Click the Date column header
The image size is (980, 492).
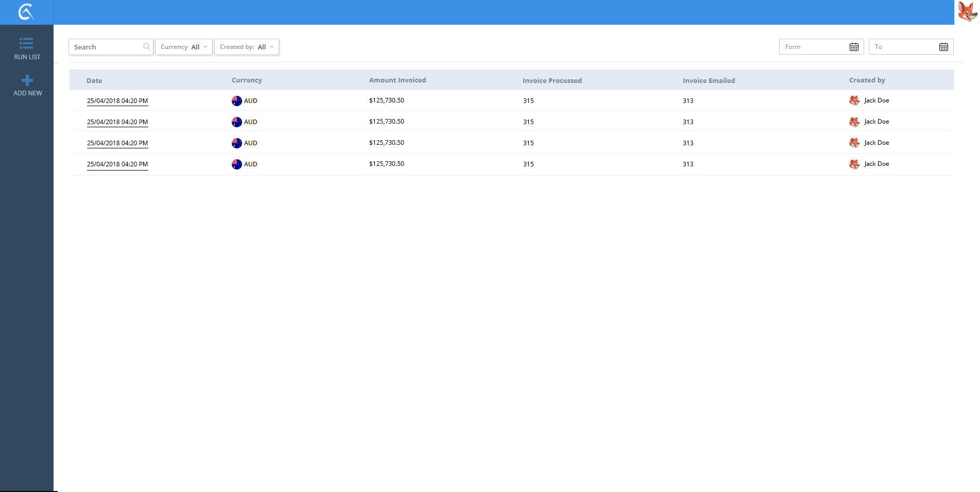click(x=94, y=81)
